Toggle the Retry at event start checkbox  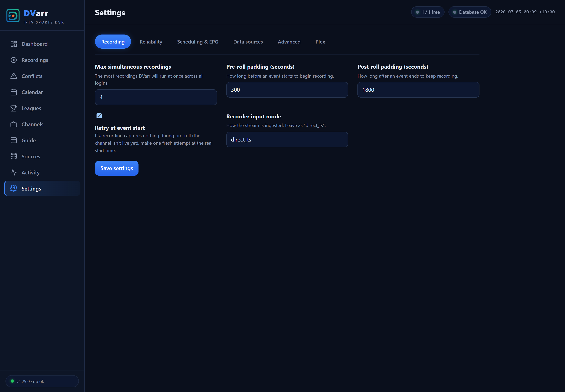pos(99,116)
